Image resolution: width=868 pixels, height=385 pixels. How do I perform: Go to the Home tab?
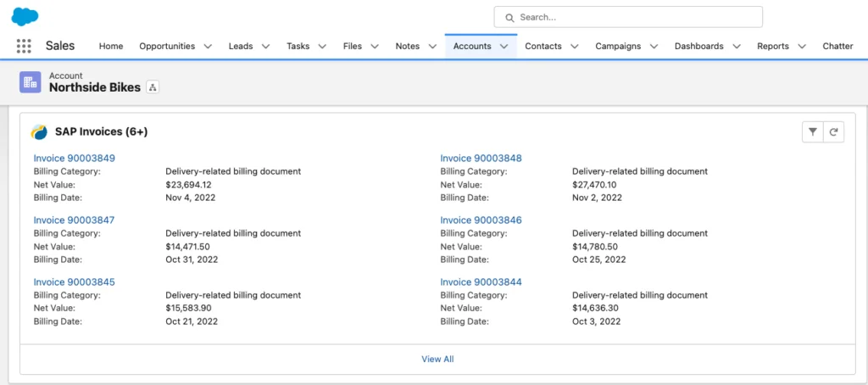[x=111, y=47]
